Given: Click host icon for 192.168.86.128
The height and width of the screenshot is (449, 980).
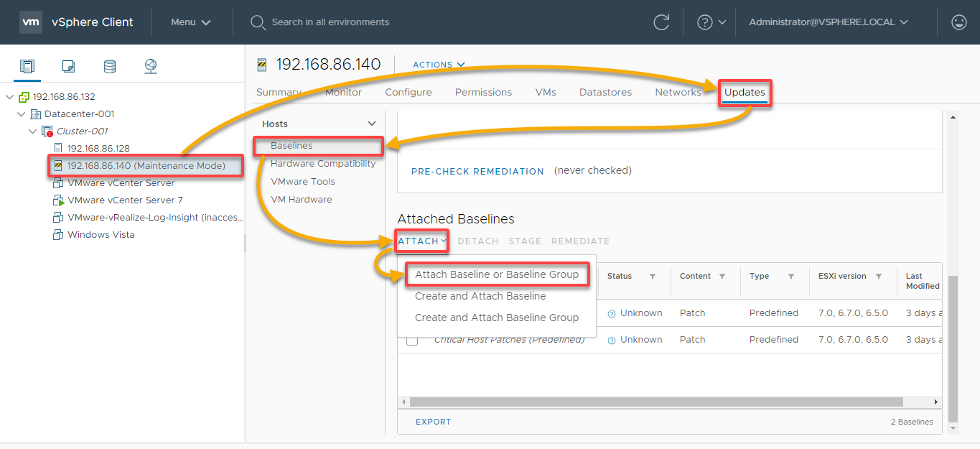Looking at the screenshot, I should point(59,148).
